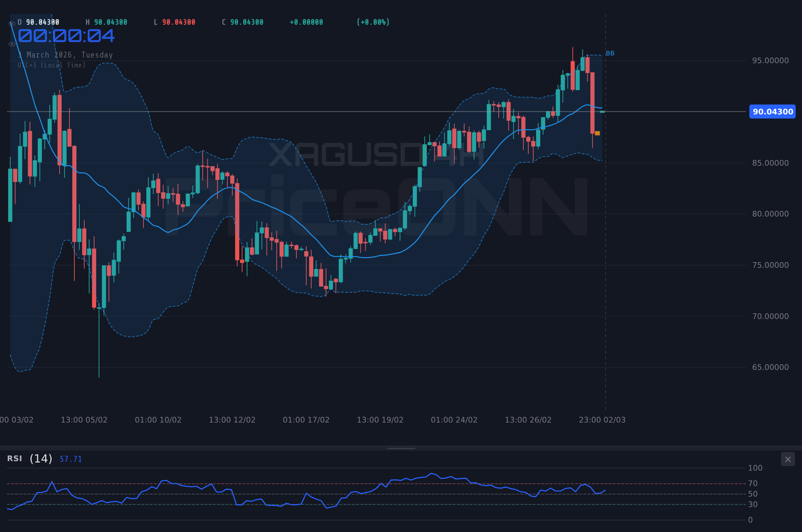The width and height of the screenshot is (802, 532).
Task: Hide the Bollinger Bands via BB label
Action: [x=610, y=53]
